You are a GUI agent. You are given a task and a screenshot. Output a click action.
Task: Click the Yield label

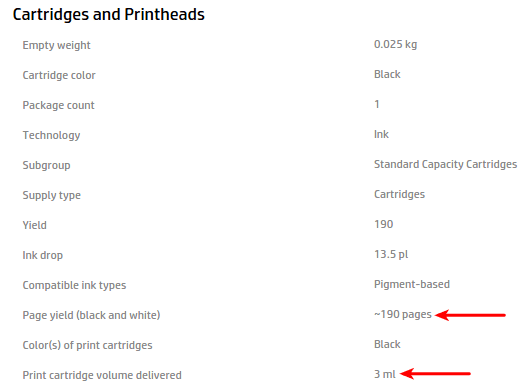pos(35,225)
